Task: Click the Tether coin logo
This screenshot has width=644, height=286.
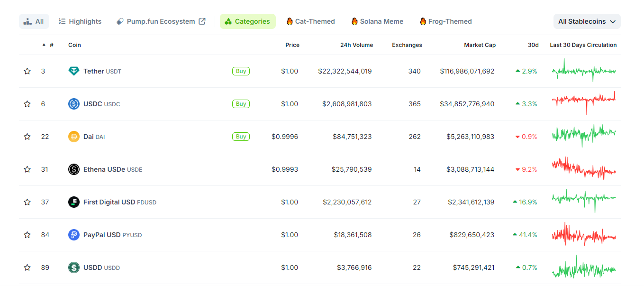Action: click(74, 71)
